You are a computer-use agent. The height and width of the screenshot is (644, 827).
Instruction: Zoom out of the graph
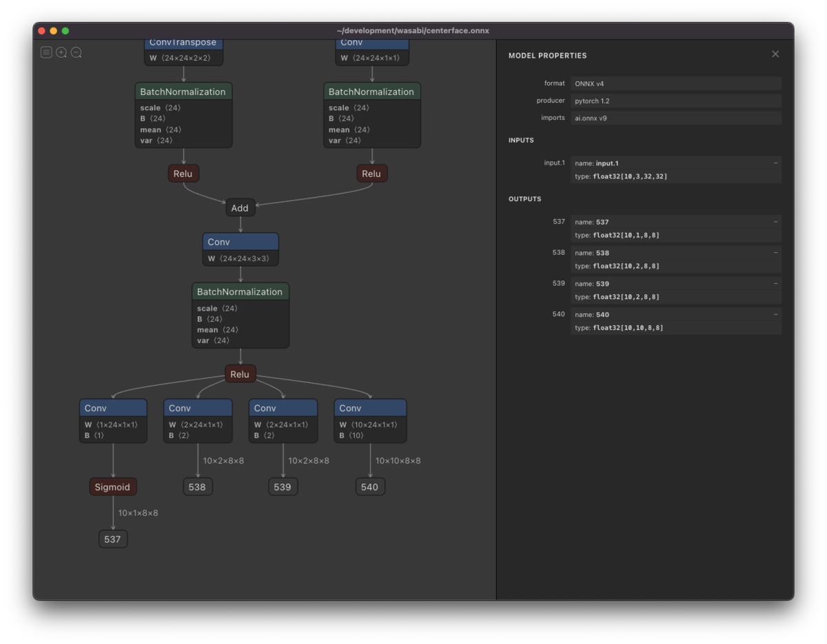[76, 52]
